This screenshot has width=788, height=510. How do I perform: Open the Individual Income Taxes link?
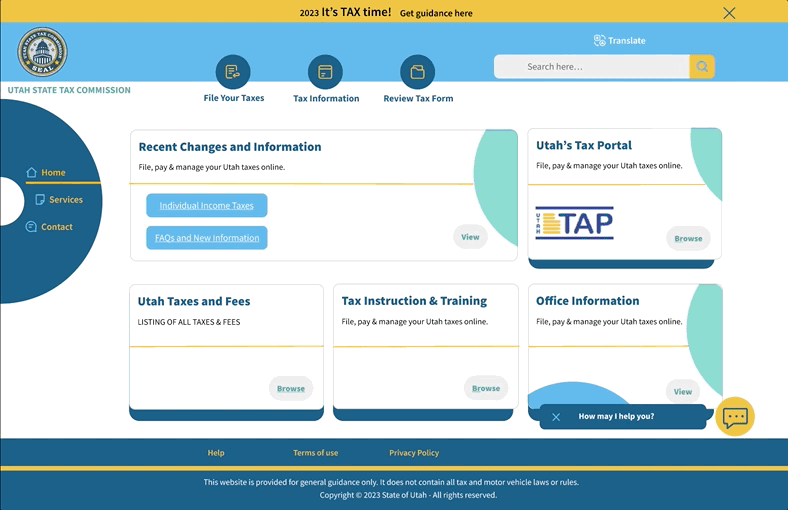click(x=206, y=206)
